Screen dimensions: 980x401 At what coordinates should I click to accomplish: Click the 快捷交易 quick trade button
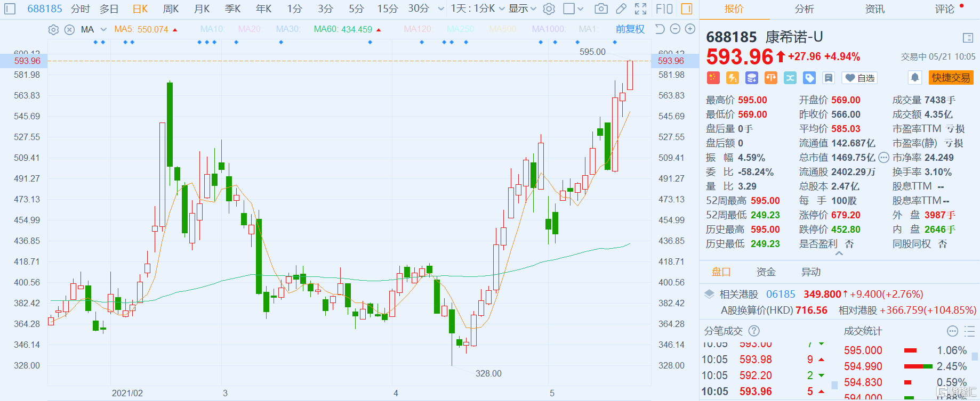pos(951,78)
